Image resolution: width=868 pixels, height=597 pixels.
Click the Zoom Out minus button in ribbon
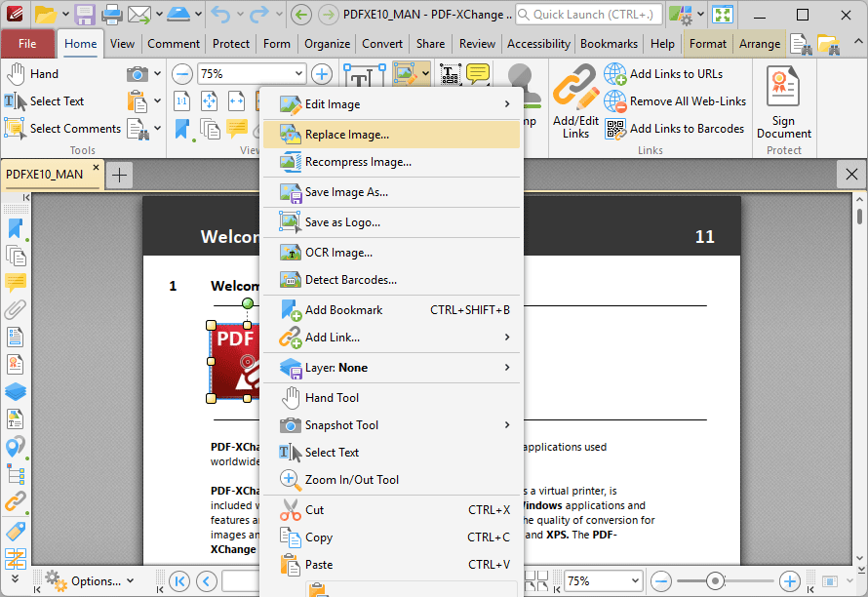pos(182,74)
